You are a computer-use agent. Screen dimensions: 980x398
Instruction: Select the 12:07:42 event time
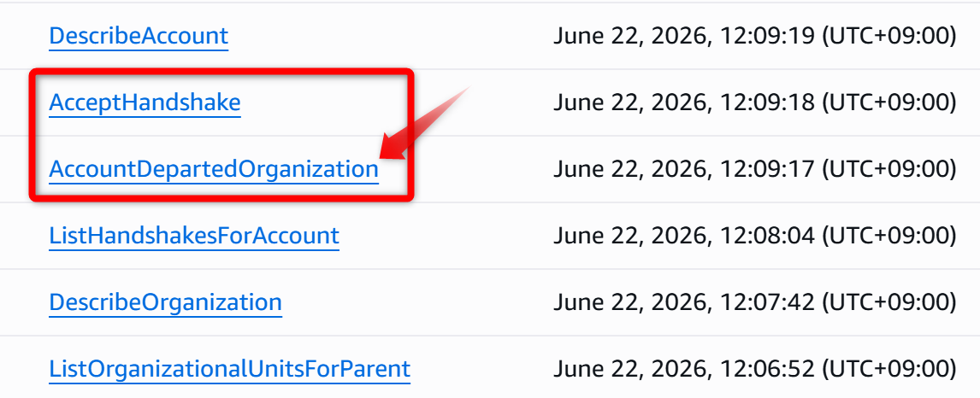pyautogui.click(x=684, y=302)
